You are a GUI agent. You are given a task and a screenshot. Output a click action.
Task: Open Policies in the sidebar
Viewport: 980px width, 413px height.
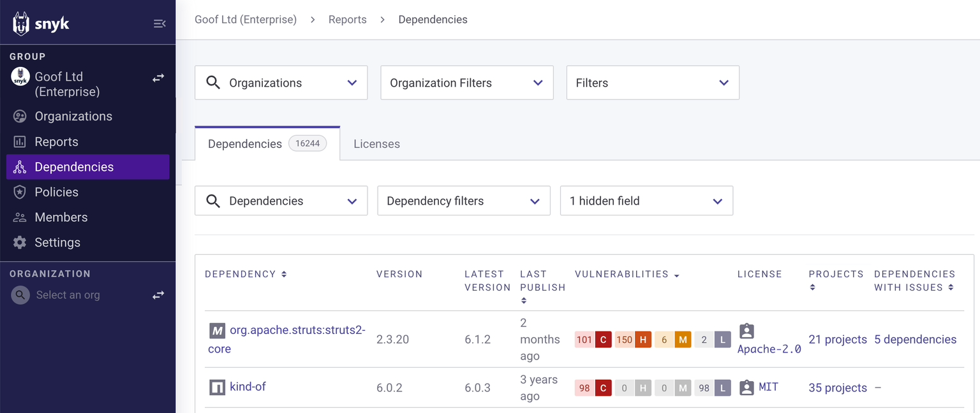click(56, 192)
